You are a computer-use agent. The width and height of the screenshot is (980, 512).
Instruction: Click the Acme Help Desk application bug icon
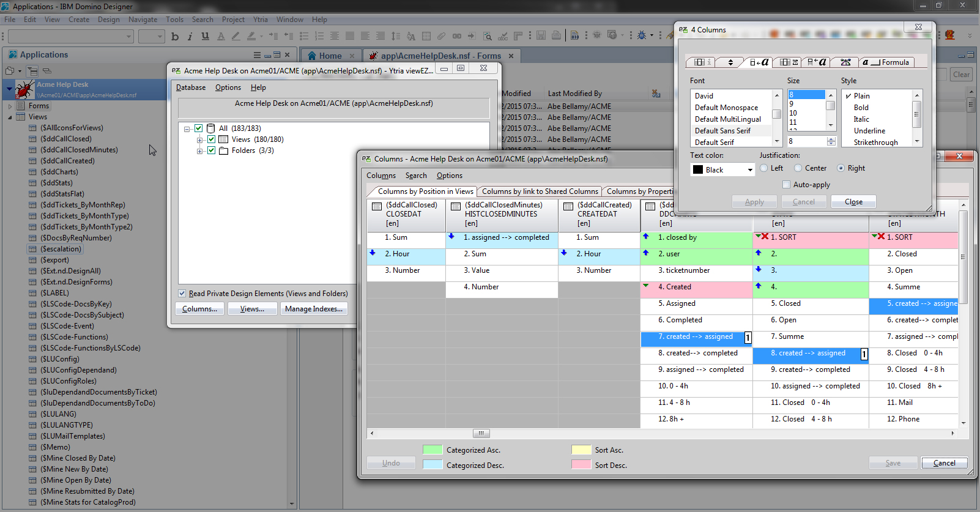(x=25, y=89)
